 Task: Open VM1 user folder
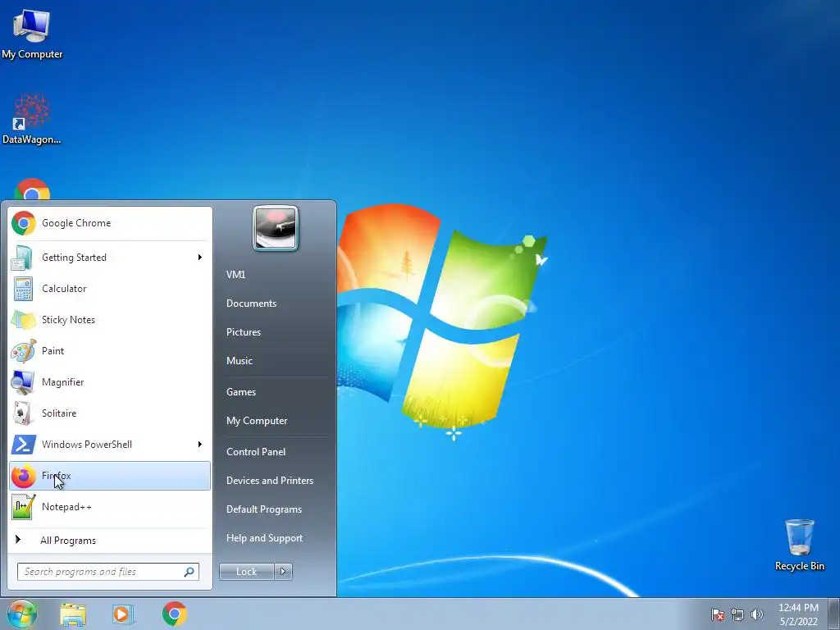[235, 275]
